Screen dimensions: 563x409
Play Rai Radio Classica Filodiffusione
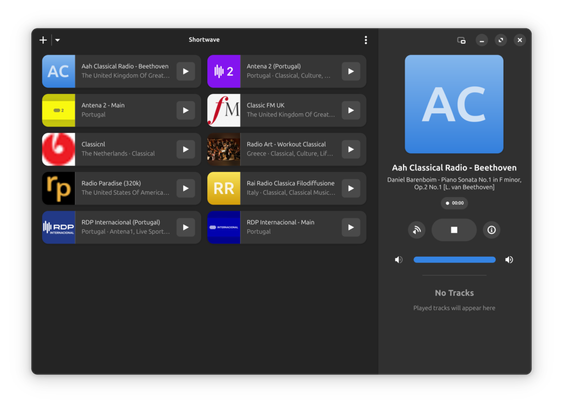351,188
